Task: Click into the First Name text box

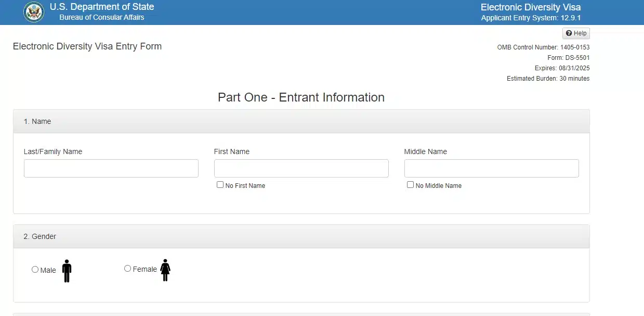Action: (x=301, y=169)
